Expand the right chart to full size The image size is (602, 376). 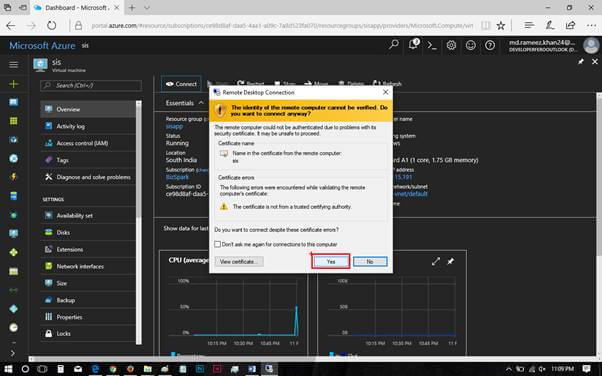pyautogui.click(x=436, y=262)
